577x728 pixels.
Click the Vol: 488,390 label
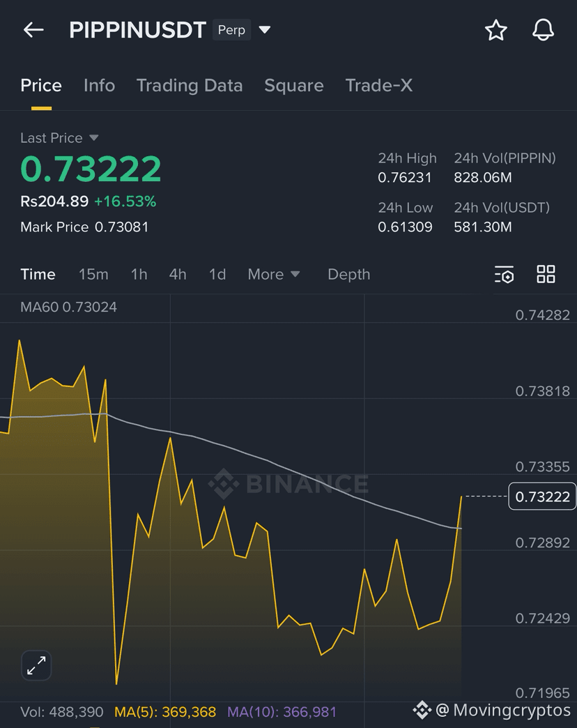pos(62,712)
